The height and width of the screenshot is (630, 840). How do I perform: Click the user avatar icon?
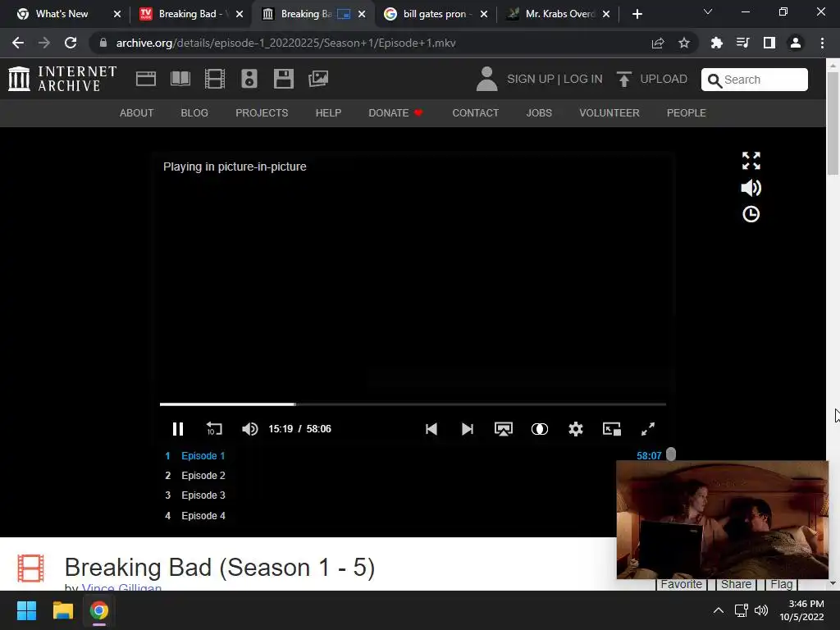pos(486,79)
